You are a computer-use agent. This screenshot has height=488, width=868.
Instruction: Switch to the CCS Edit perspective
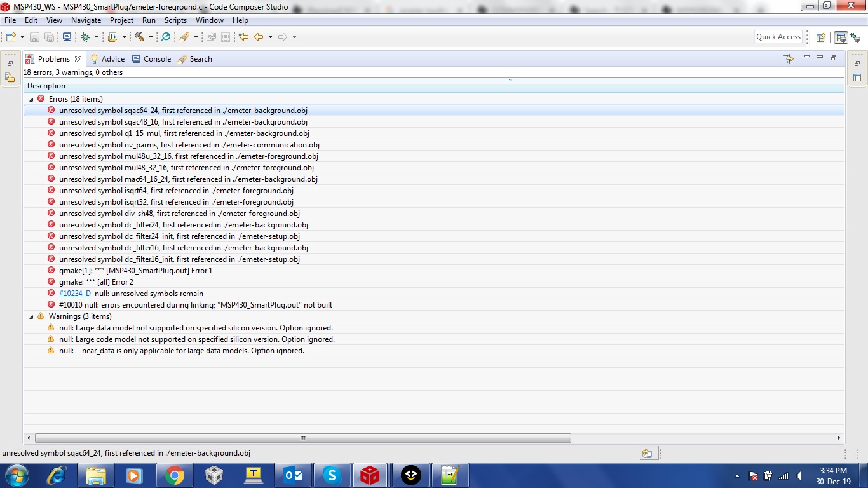pyautogui.click(x=841, y=37)
